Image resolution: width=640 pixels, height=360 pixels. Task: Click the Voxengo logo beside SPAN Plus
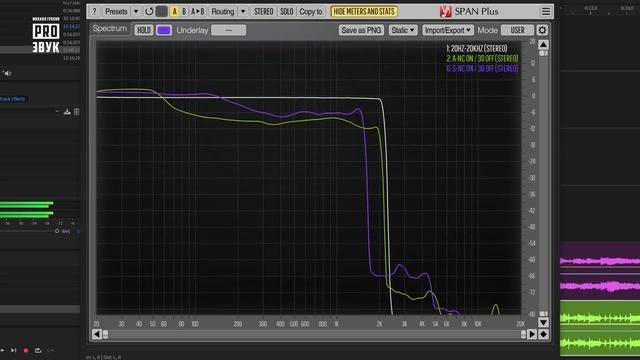(446, 11)
